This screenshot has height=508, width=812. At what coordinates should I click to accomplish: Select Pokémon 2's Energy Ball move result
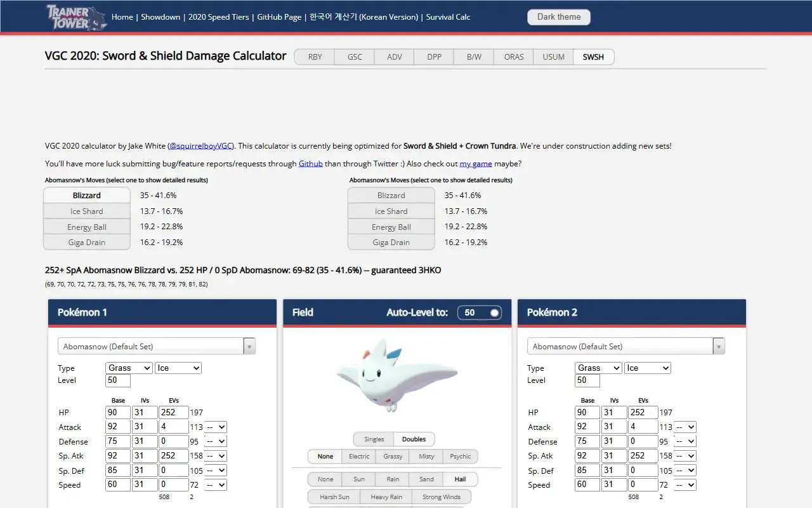[x=391, y=227]
